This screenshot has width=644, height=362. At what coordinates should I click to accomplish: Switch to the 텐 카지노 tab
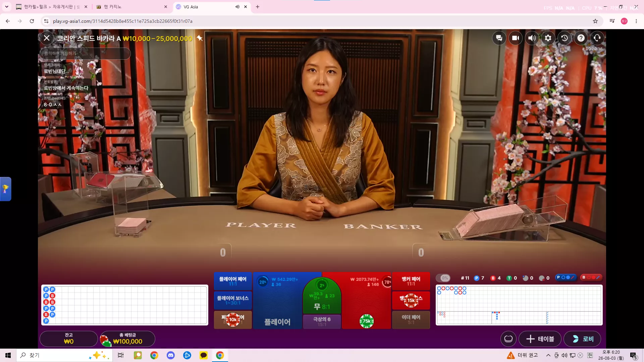pos(131,7)
